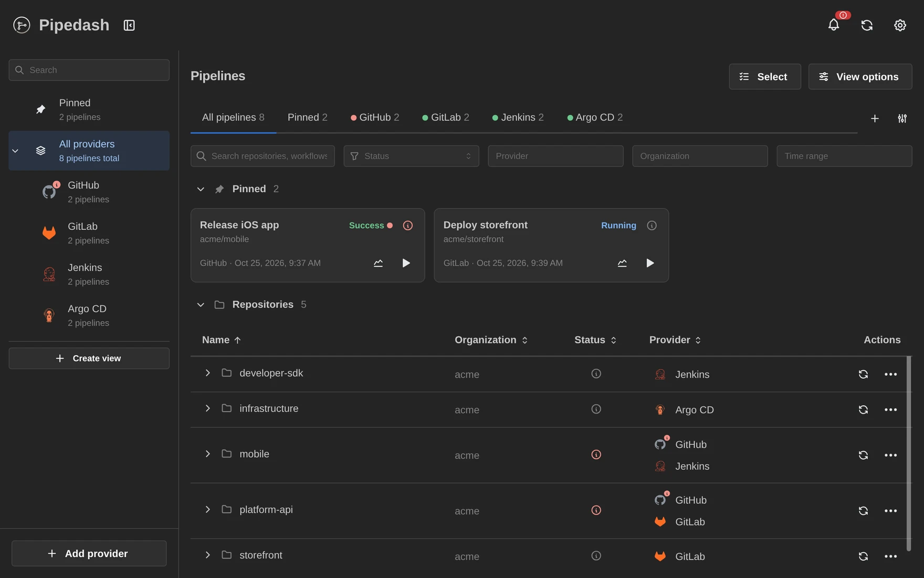Add a new tab with plus icon
924x578 pixels.
pyautogui.click(x=875, y=119)
